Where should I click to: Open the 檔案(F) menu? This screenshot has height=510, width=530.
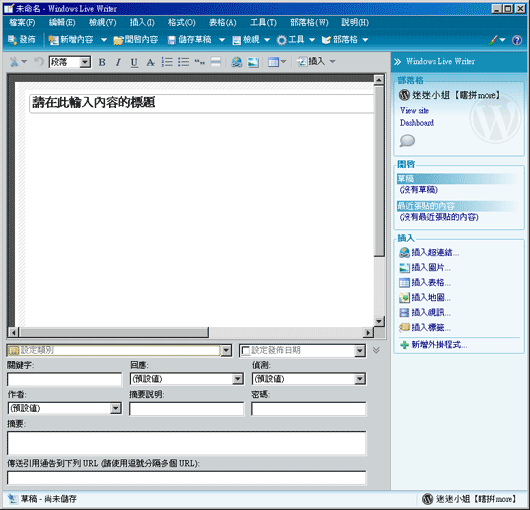coord(22,22)
